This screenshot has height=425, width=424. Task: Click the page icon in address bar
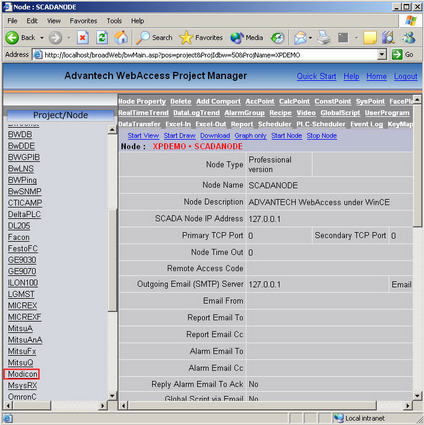(38, 55)
